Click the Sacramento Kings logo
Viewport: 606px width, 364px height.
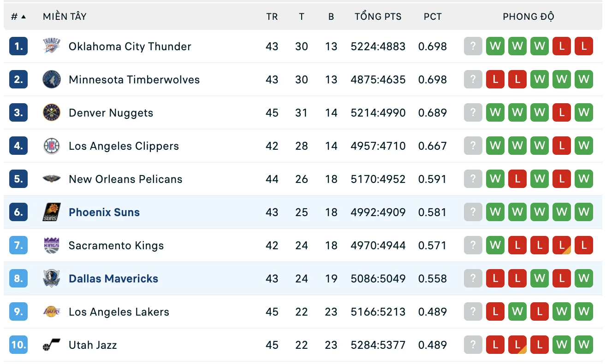click(x=51, y=245)
